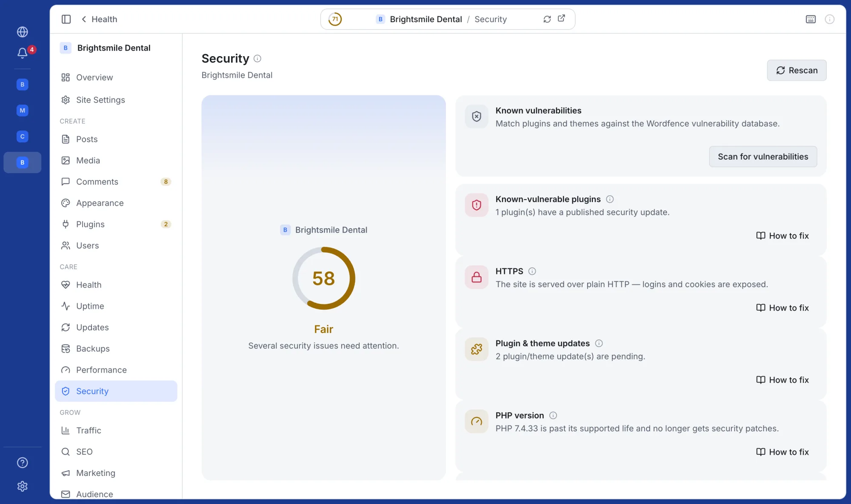The width and height of the screenshot is (851, 504).
Task: Show info for PHP version
Action: pyautogui.click(x=553, y=416)
